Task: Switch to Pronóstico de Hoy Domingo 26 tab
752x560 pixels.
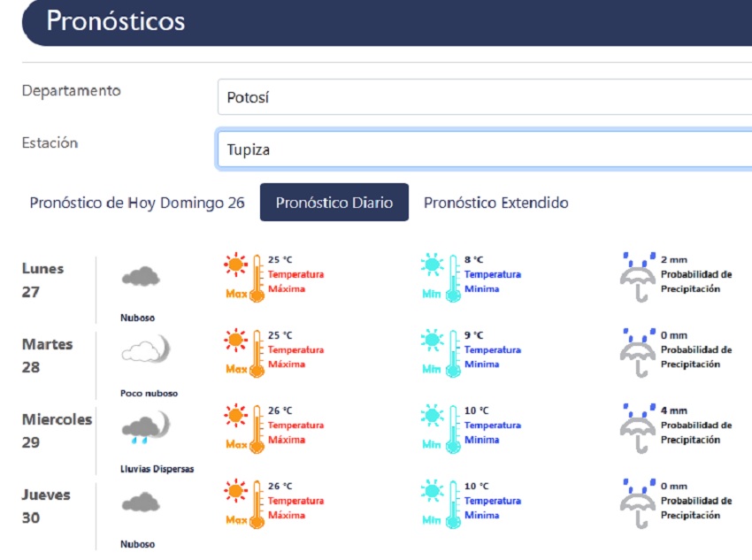Action: (x=137, y=203)
